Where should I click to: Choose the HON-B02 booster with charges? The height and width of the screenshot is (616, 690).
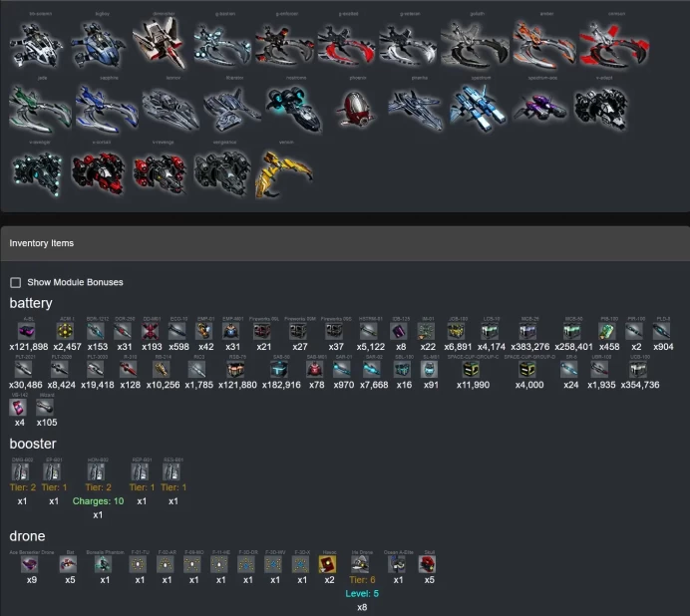coord(96,472)
